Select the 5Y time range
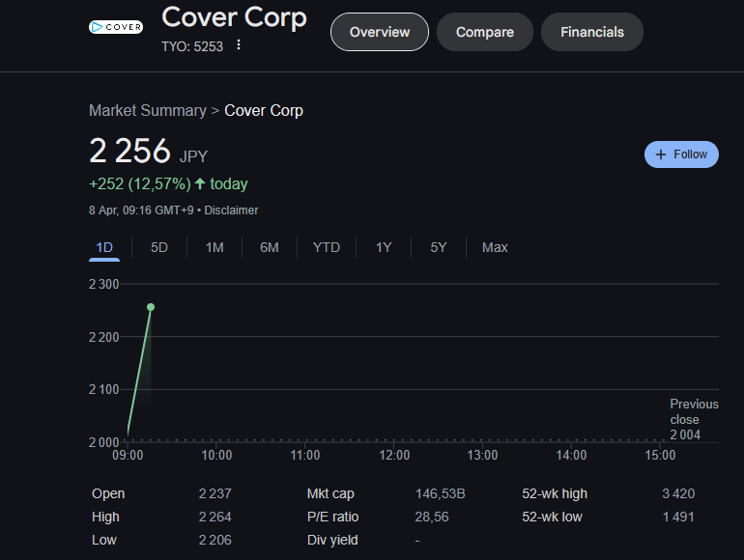This screenshot has height=560, width=744. [439, 247]
